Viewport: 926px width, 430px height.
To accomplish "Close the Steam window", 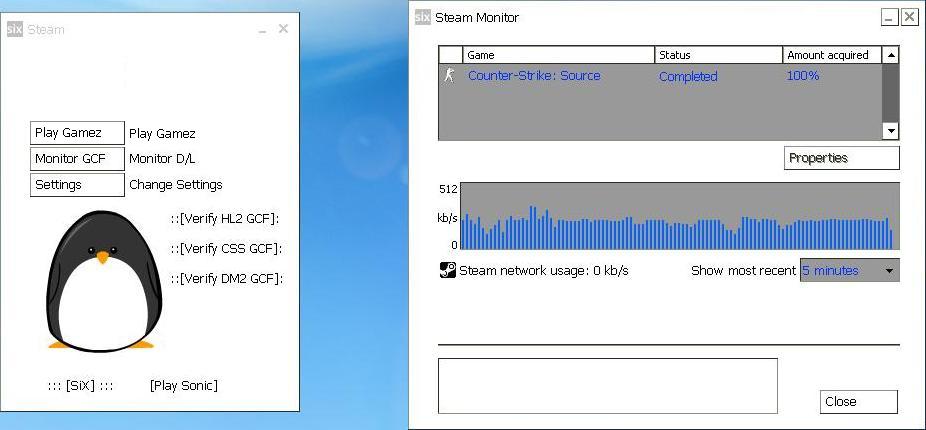I will 283,29.
